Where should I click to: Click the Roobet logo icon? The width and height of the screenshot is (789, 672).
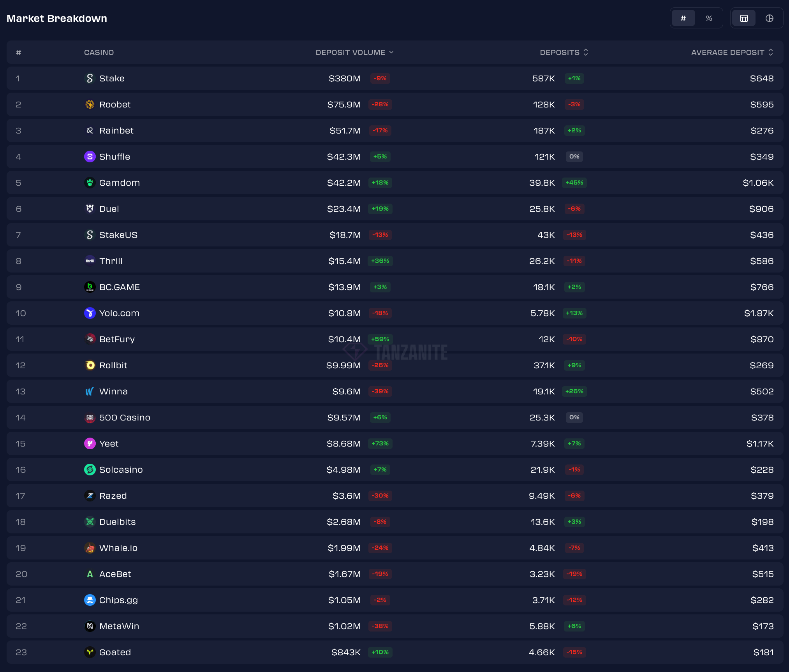pos(90,104)
